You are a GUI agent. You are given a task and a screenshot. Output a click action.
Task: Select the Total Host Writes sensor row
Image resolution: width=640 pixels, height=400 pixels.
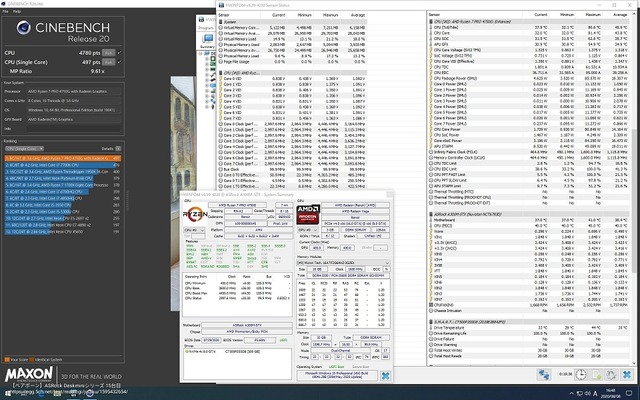pos(529,351)
